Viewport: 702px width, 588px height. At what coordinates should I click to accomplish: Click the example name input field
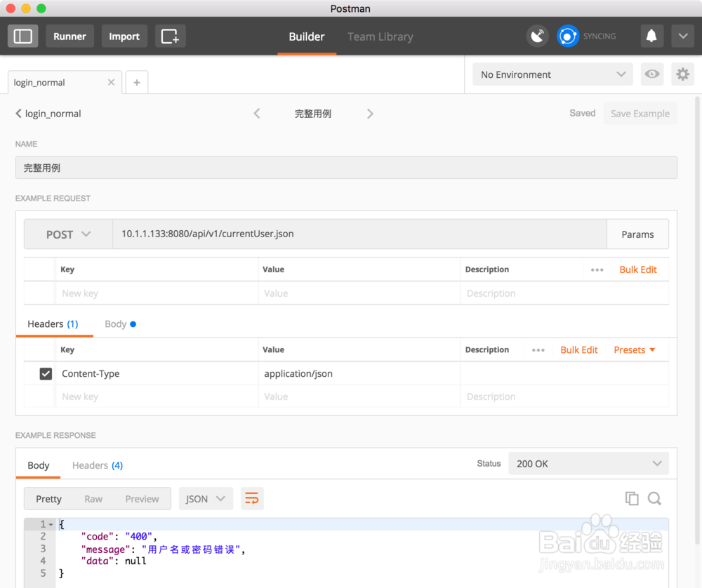(x=346, y=168)
